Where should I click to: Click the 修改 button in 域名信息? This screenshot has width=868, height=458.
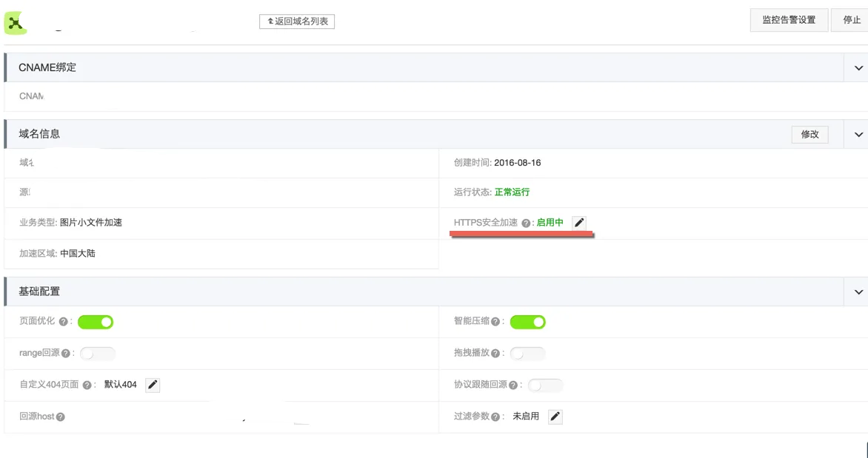[810, 135]
